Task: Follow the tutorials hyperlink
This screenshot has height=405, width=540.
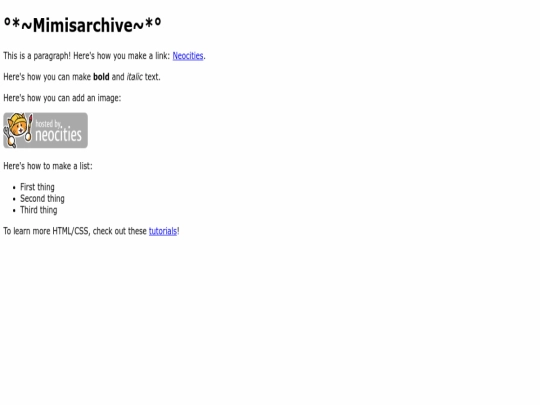Action: pyautogui.click(x=163, y=231)
